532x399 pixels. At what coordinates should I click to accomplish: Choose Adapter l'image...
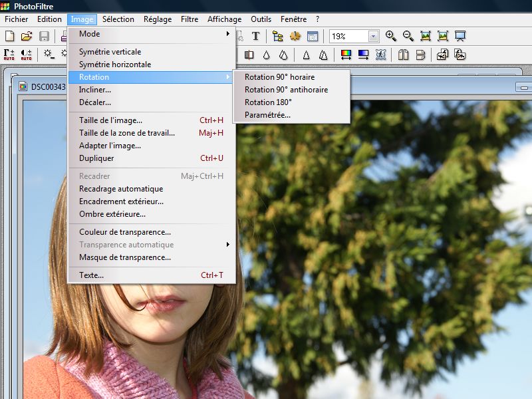(152, 146)
